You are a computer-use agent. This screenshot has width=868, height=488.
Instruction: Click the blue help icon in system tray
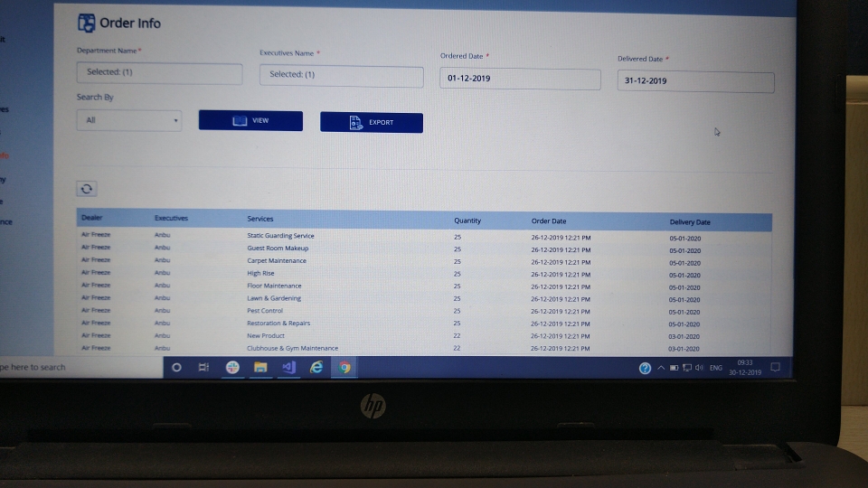(x=645, y=368)
